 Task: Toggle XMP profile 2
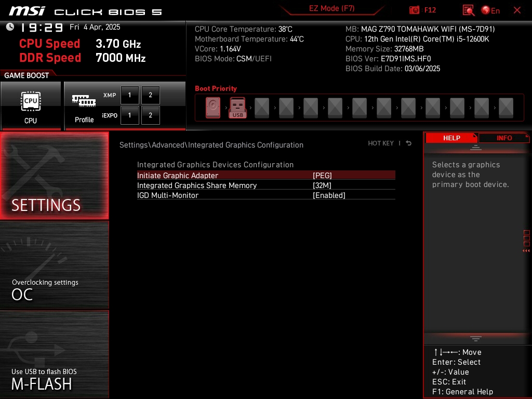151,96
